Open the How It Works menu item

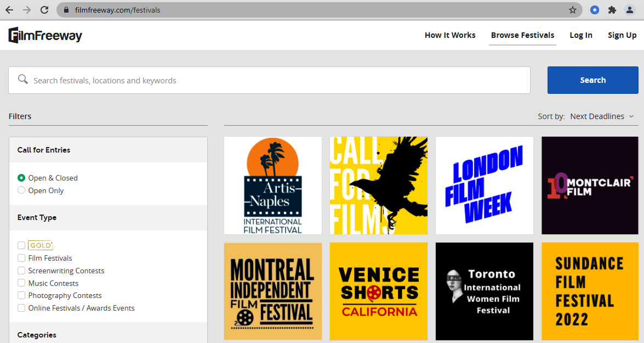[x=450, y=35]
